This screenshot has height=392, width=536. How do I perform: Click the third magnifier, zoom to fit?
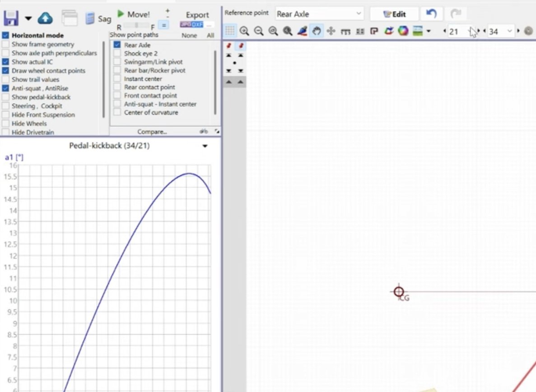(273, 31)
